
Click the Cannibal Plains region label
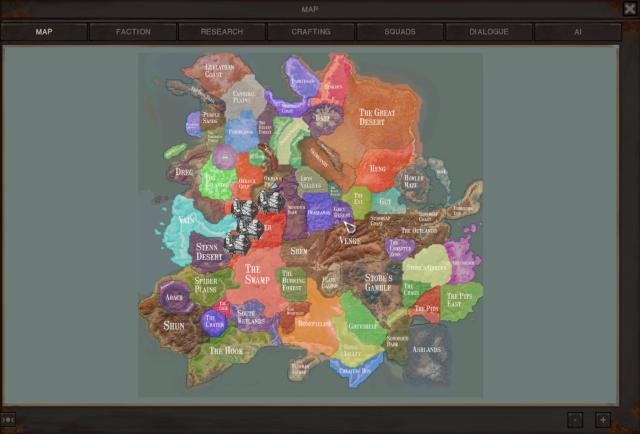coord(244,97)
